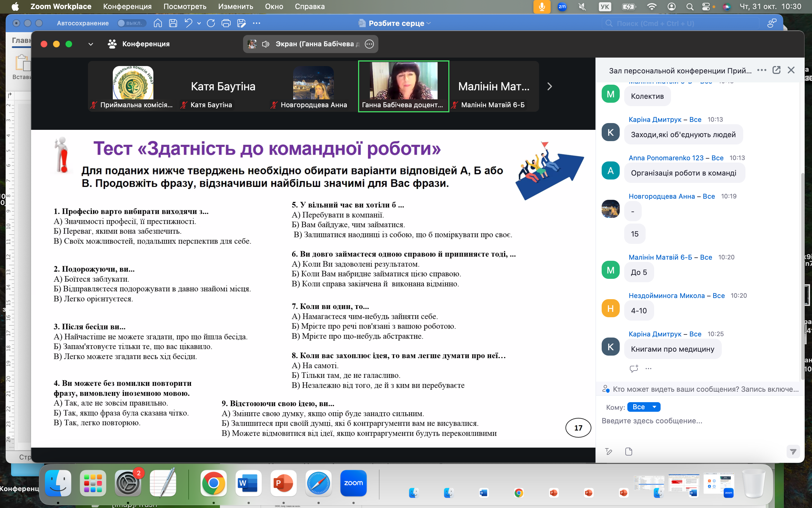Open Microsoft Word from the Dock
This screenshot has height=508, width=812.
point(248,483)
